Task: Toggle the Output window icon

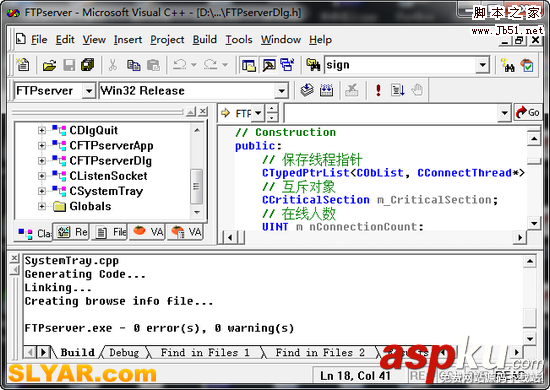Action: (269, 65)
